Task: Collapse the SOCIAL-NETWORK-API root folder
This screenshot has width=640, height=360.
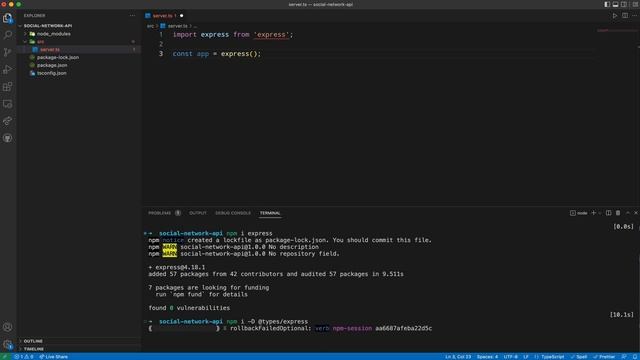Action: [48, 26]
